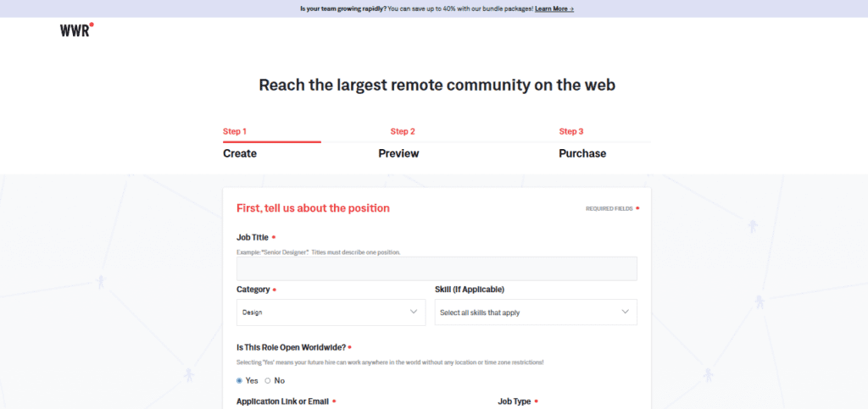
Task: Expand the Skill chevron arrow
Action: (x=625, y=312)
